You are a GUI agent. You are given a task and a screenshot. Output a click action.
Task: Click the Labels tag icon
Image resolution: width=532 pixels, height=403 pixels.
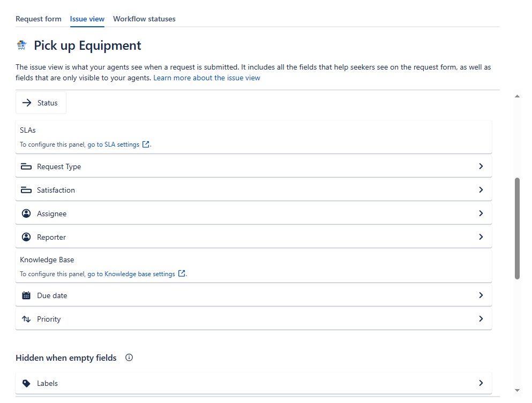(x=26, y=383)
